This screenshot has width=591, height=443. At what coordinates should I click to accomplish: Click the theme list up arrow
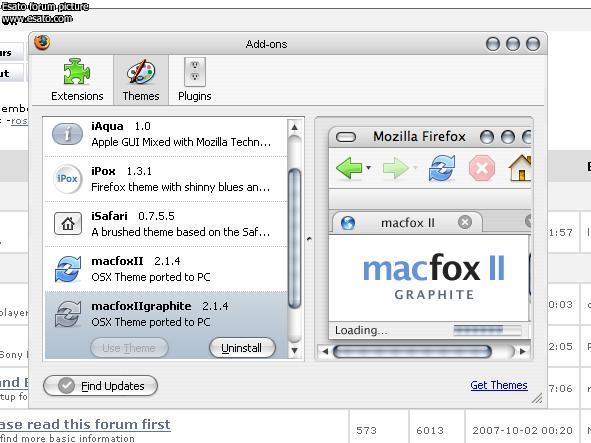pos(294,127)
